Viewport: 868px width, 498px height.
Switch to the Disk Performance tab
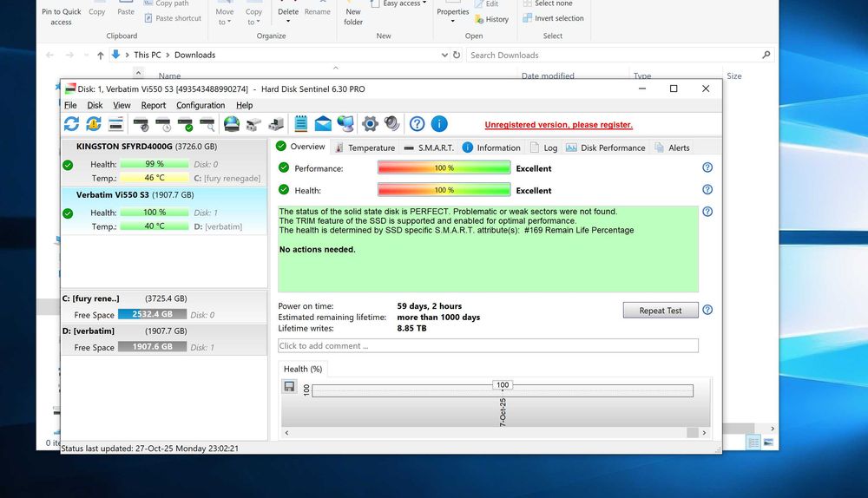pos(606,147)
